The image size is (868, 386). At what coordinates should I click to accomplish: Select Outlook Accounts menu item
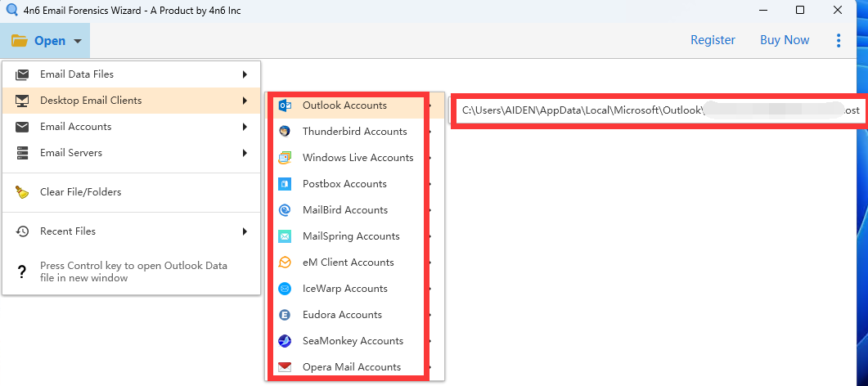coord(344,105)
